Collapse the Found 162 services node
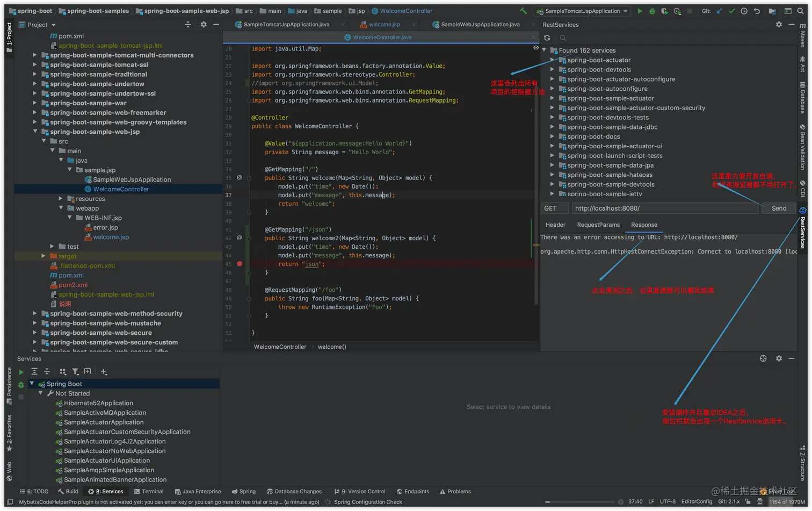Image resolution: width=812 pixels, height=511 pixels. [545, 50]
